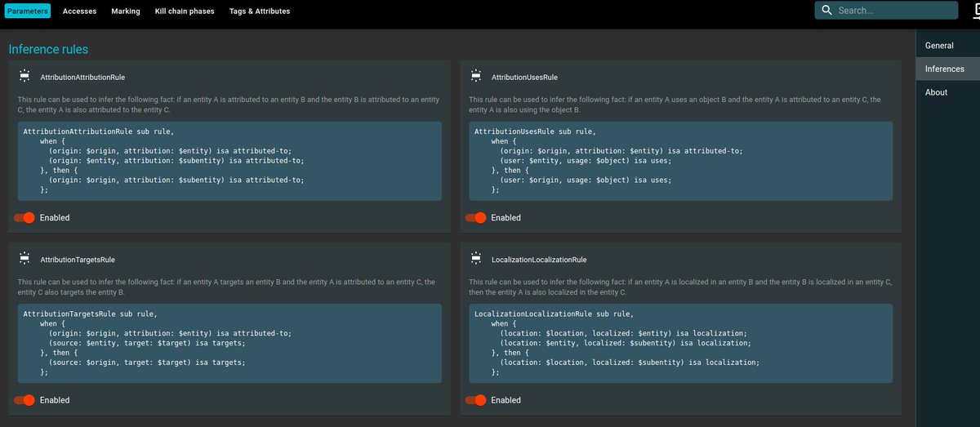
Task: Click code line '(location: $location, localized: $subentity) isa localization;'
Action: 630,362
